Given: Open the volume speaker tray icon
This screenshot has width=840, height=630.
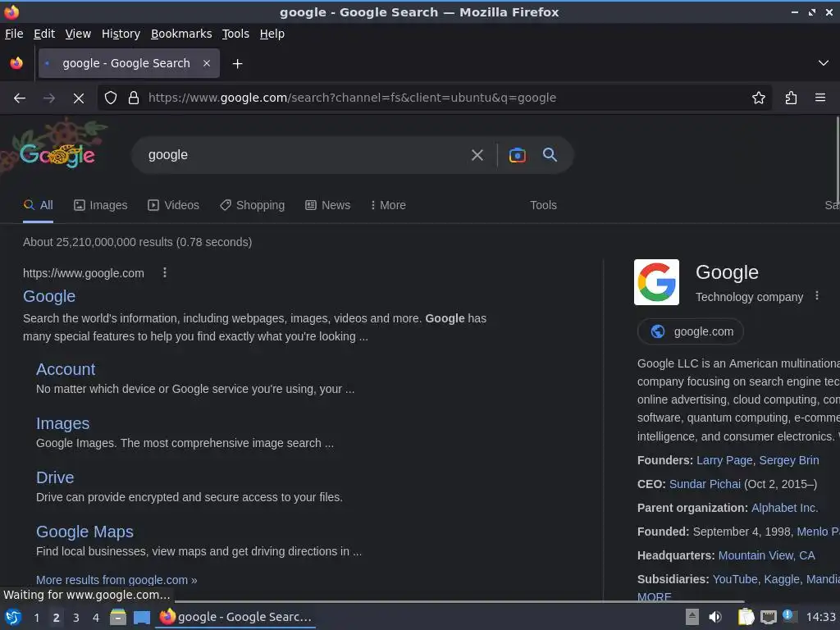Looking at the screenshot, I should pyautogui.click(x=715, y=617).
